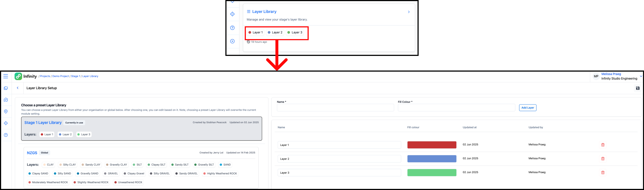The width and height of the screenshot is (644, 190).
Task: Click the list icon beside the Layer Library card title
Action: click(249, 11)
